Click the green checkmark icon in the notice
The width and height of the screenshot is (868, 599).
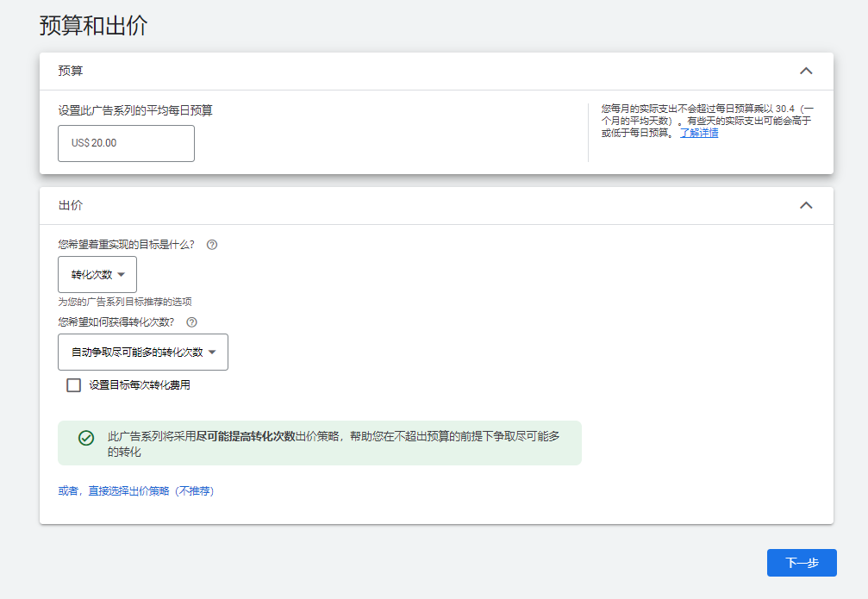[x=86, y=438]
